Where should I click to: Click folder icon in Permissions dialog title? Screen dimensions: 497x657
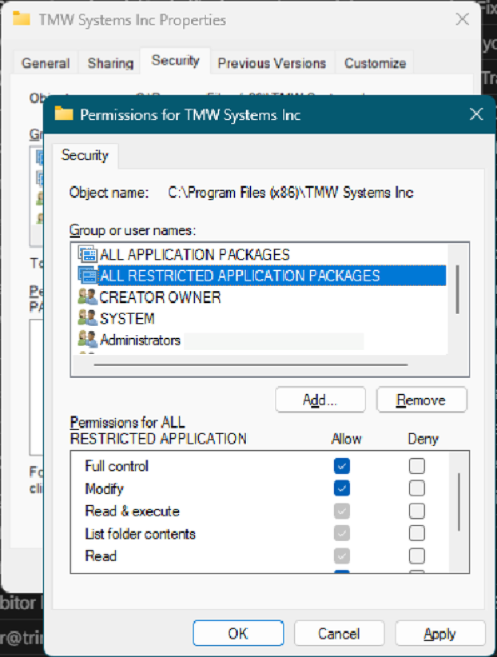64,114
